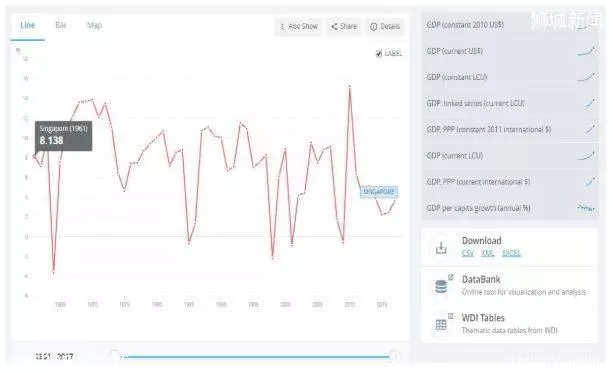Open the Share options

(344, 27)
